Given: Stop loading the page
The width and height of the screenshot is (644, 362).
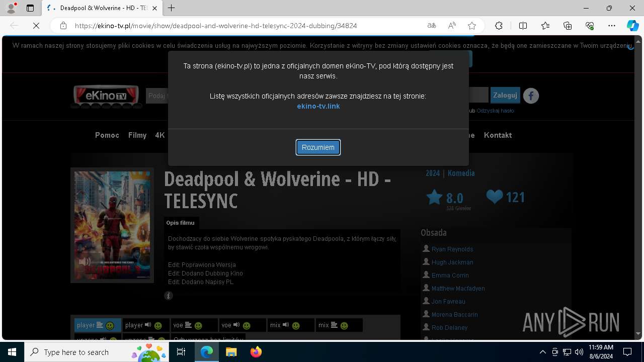Looking at the screenshot, I should point(36,26).
